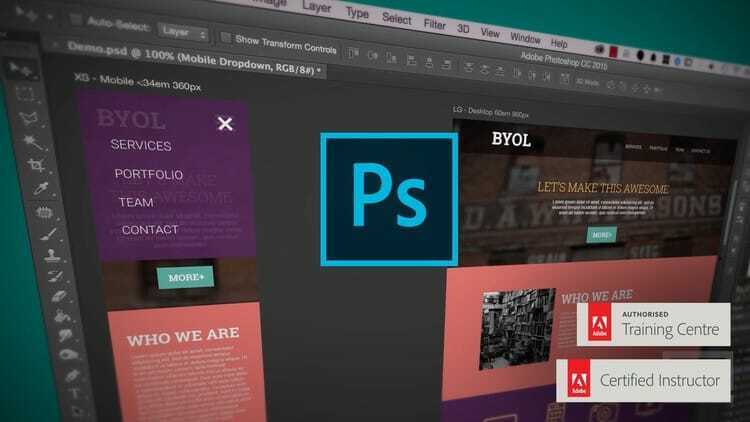750x422 pixels.
Task: Select the Eyedropper tool
Action: point(41,188)
